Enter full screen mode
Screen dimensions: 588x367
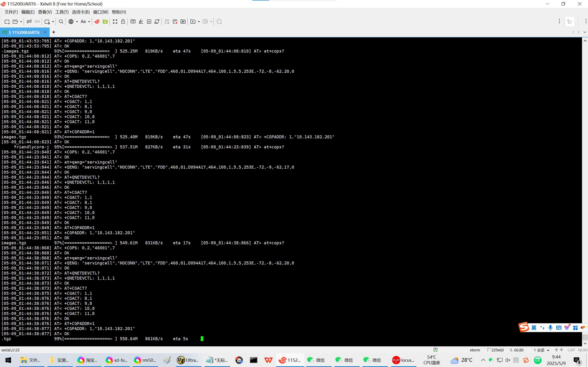coord(115,22)
